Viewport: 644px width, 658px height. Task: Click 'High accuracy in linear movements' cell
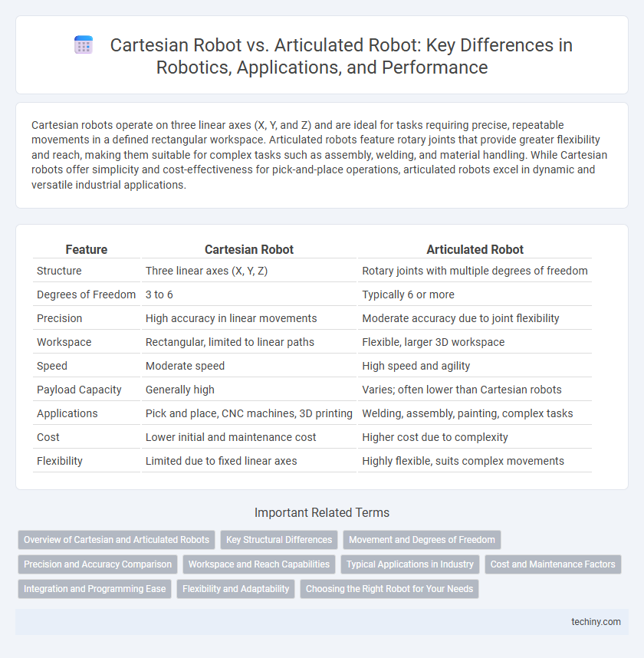[232, 318]
